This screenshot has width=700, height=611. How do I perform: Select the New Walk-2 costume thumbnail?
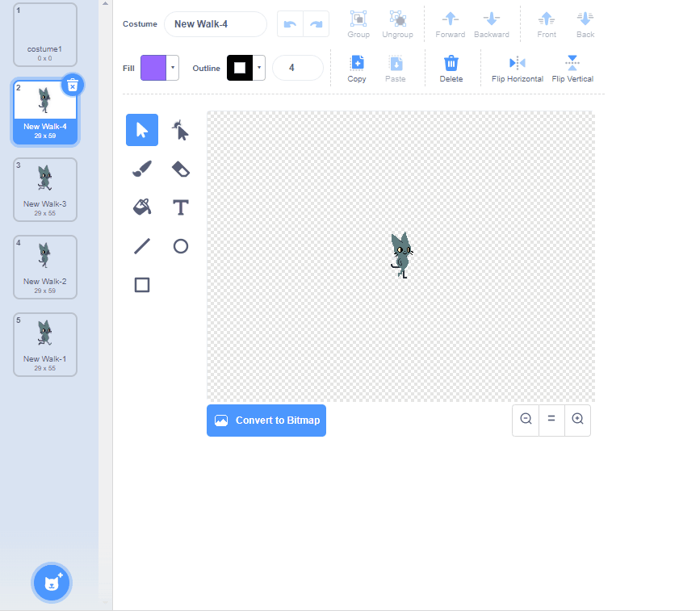coord(45,267)
